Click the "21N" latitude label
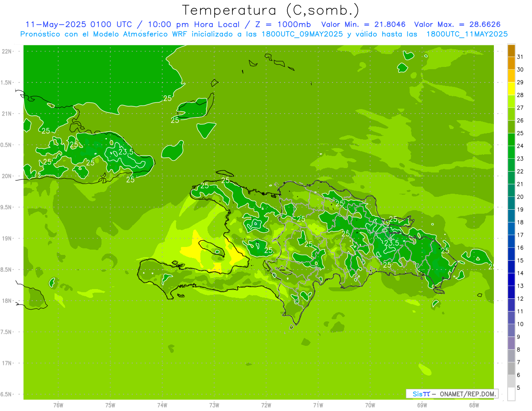The width and height of the screenshot is (532, 411). click(x=7, y=114)
